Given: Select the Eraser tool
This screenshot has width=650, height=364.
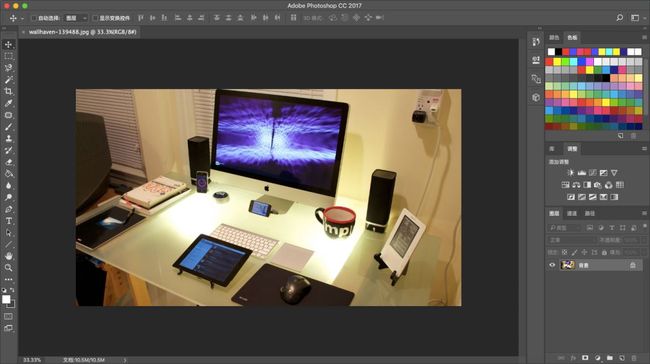Looking at the screenshot, I should [8, 162].
